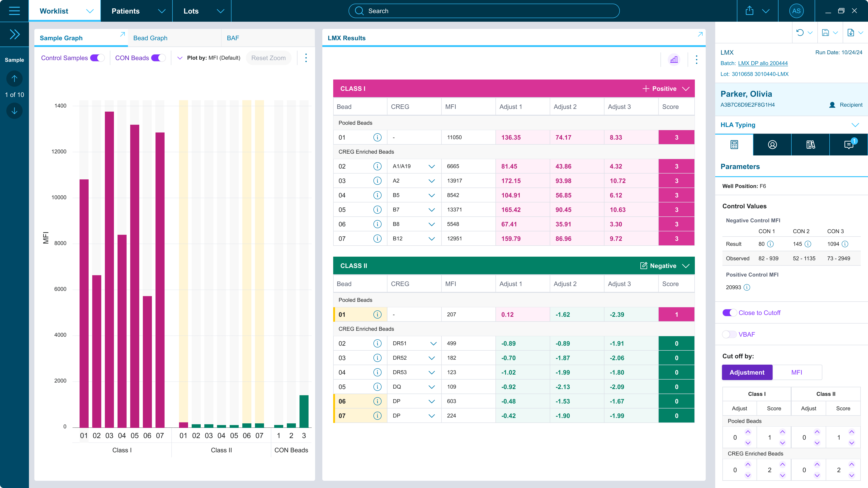
Task: Click the bar chart icon in LMX Results
Action: pyautogui.click(x=674, y=60)
